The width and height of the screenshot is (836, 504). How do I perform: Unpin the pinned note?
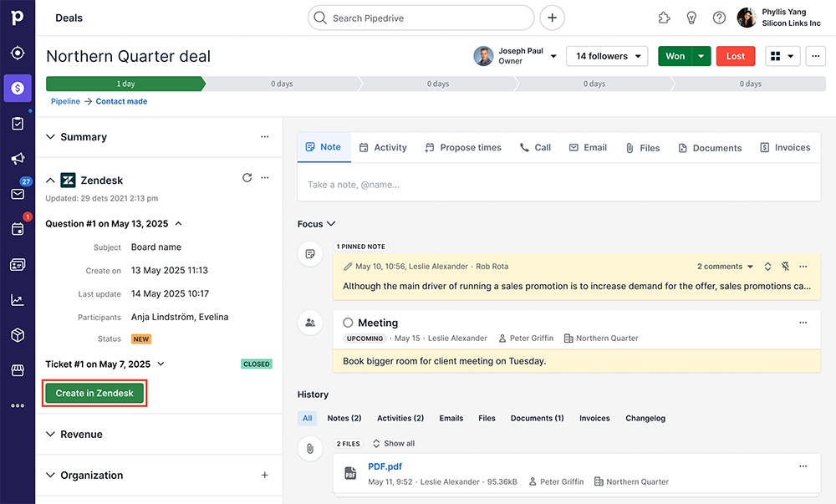(x=785, y=267)
